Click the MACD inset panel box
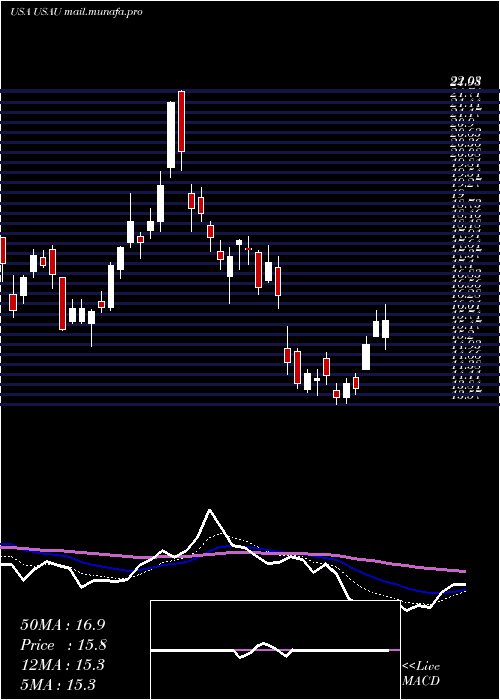Screen dimensions: 500x700 [x=275, y=650]
